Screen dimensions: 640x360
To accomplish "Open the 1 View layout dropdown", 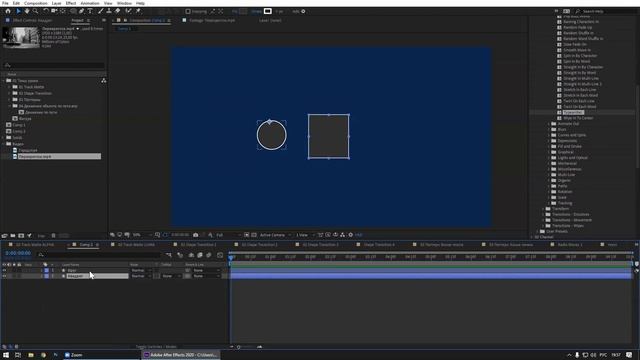I will point(304,235).
